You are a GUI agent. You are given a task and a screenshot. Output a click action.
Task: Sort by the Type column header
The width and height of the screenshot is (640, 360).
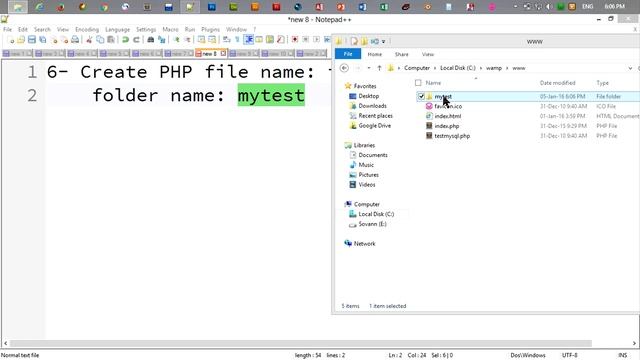tap(602, 83)
